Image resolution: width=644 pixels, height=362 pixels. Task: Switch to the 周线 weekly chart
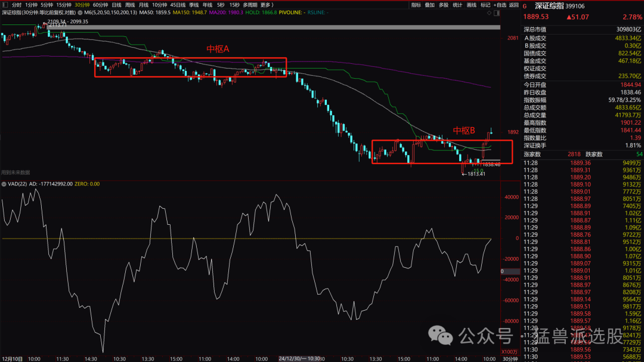point(130,5)
